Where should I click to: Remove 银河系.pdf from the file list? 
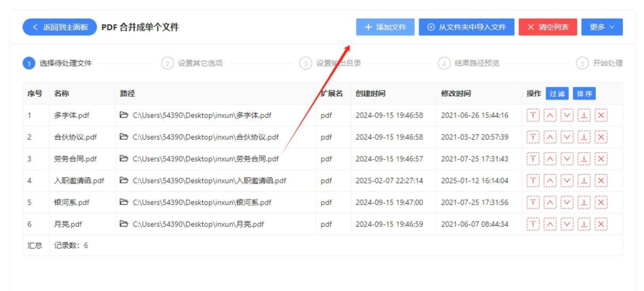tap(601, 202)
